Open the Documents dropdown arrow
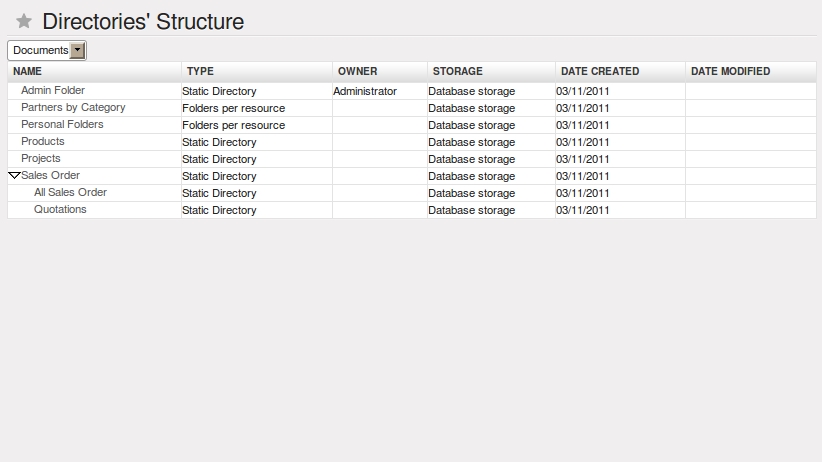The image size is (822, 462). 77,50
